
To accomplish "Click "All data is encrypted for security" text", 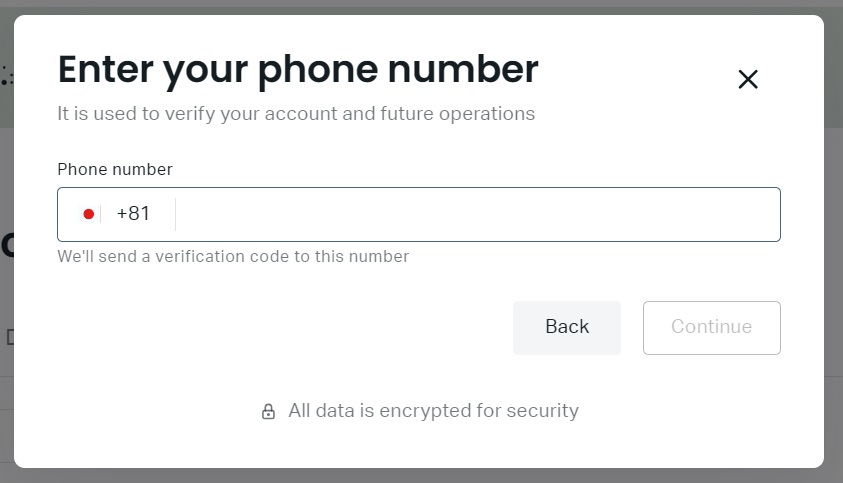I will pyautogui.click(x=433, y=410).
